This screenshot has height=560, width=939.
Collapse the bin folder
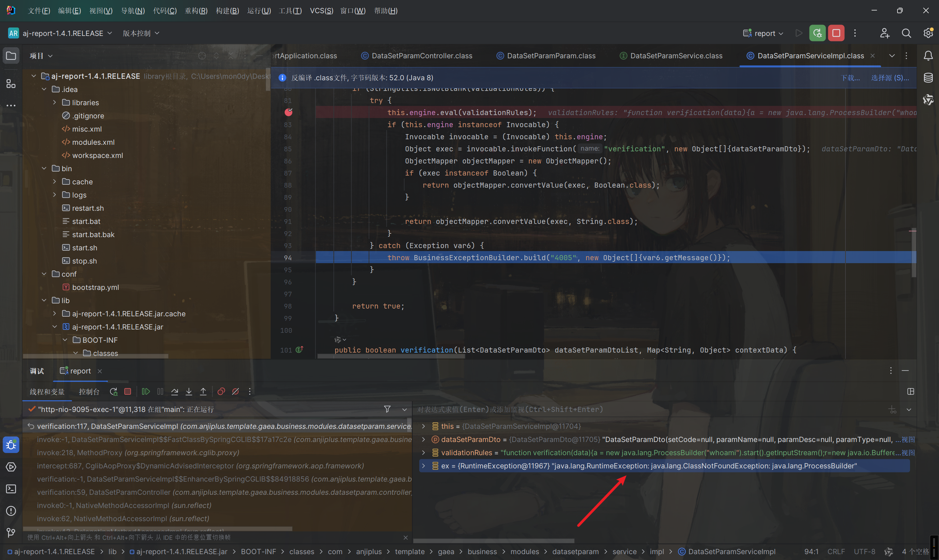(44, 168)
